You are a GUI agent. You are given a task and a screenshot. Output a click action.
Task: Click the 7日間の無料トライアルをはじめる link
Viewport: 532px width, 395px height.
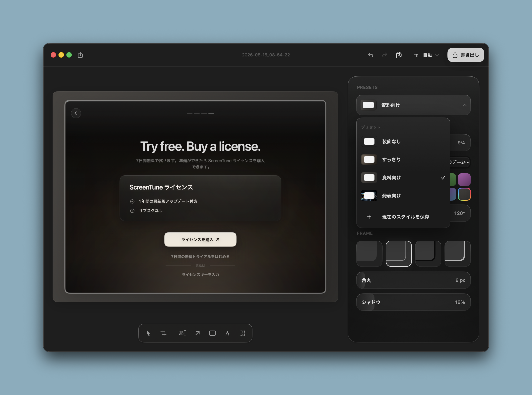(x=200, y=256)
